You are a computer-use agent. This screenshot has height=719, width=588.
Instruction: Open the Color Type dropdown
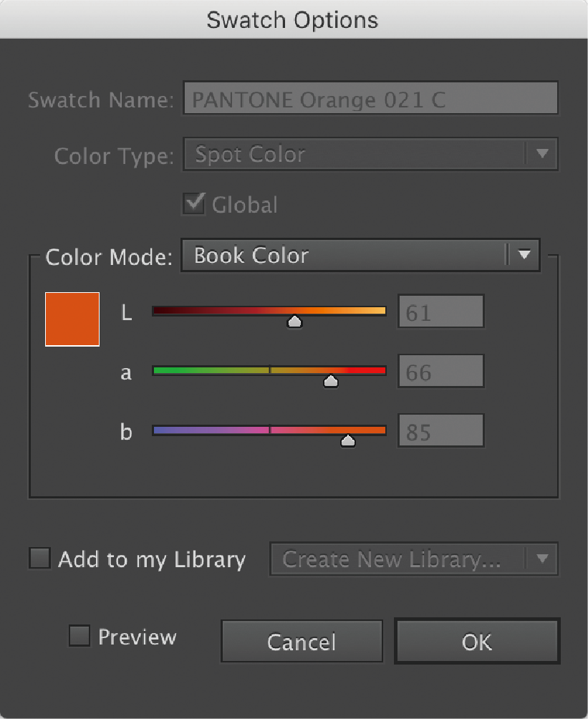pos(370,154)
